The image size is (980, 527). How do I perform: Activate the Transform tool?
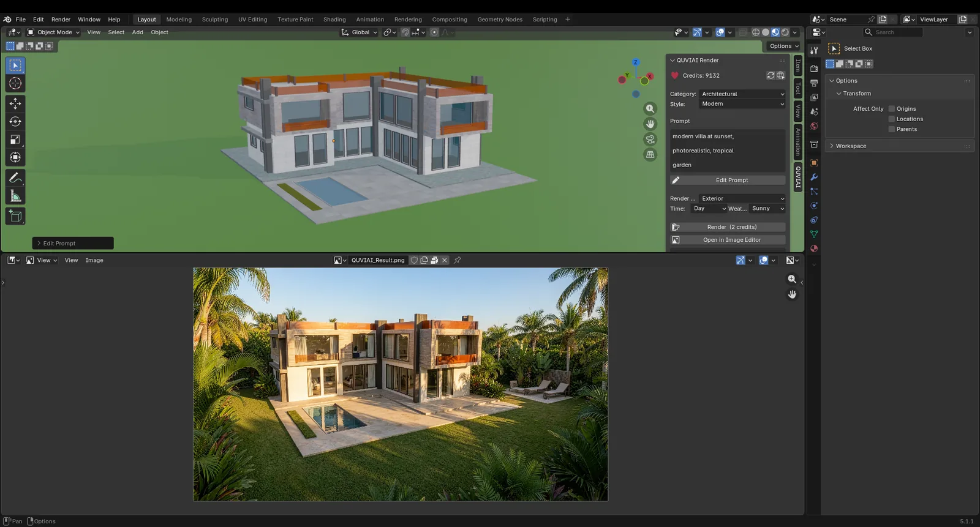(15, 157)
